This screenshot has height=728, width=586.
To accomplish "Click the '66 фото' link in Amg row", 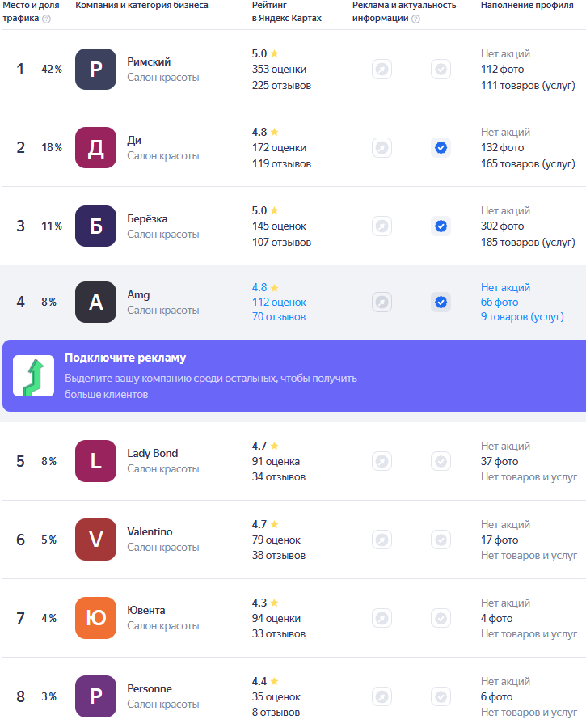I will pos(500,303).
